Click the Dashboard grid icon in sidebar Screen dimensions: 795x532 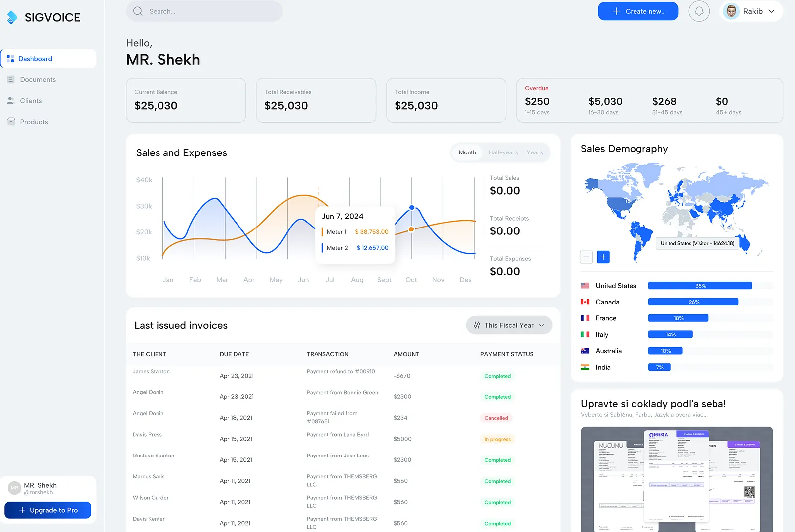(x=10, y=59)
